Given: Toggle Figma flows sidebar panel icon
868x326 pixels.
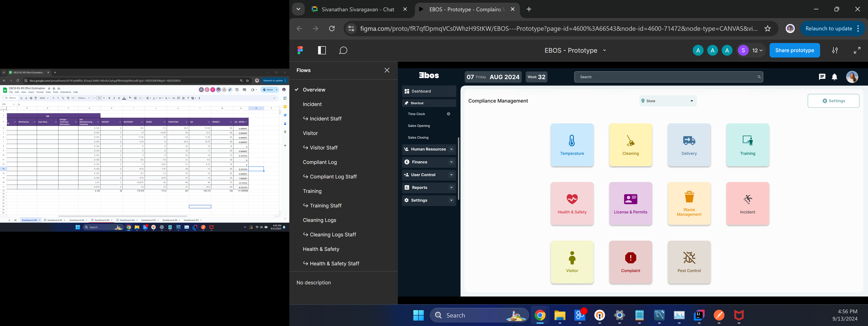Looking at the screenshot, I should point(322,50).
